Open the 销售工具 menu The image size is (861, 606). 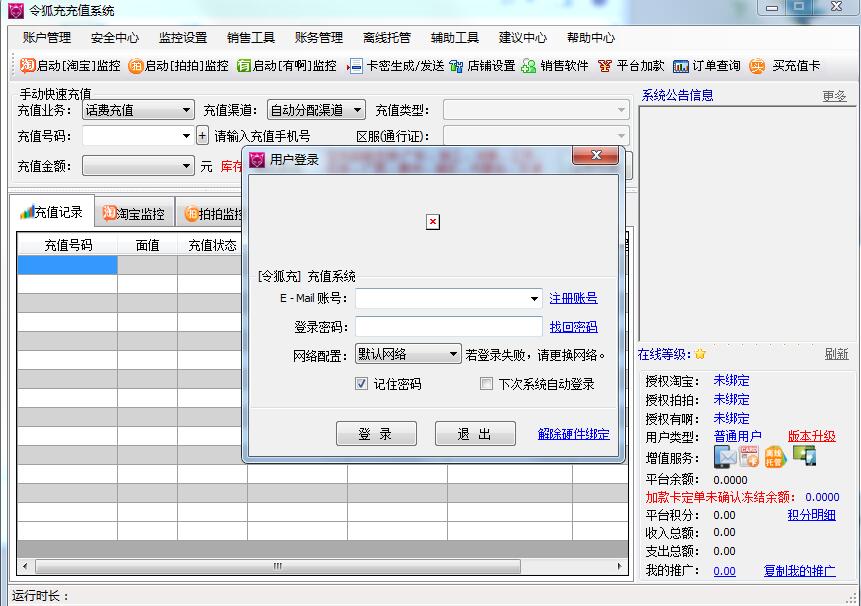pos(251,37)
